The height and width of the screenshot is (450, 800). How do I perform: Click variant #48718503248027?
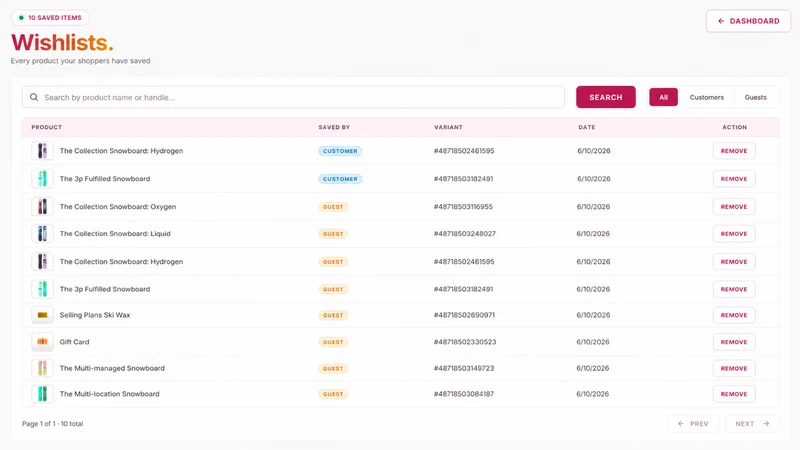coord(465,234)
